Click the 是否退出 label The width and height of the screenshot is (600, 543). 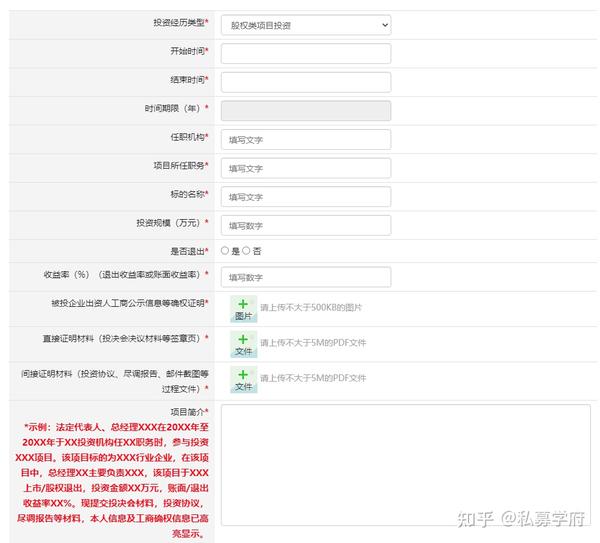[188, 251]
